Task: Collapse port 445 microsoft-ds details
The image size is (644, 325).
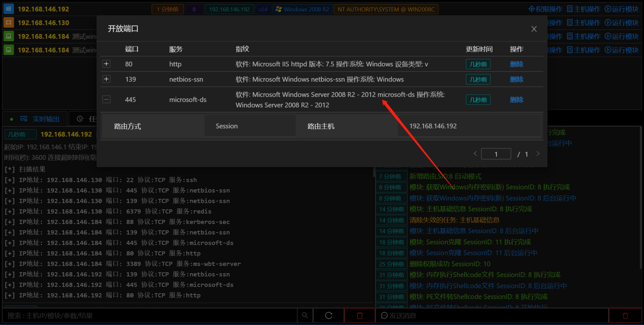Action: click(106, 99)
